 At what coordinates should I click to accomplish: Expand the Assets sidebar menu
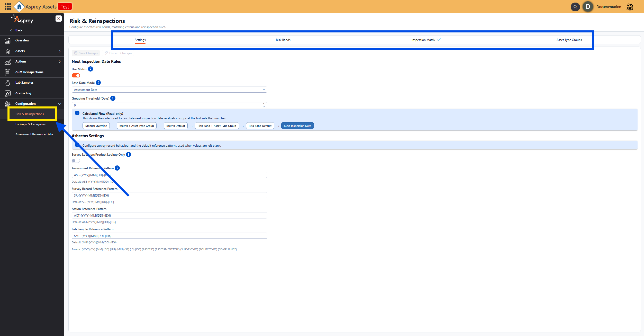click(x=32, y=51)
